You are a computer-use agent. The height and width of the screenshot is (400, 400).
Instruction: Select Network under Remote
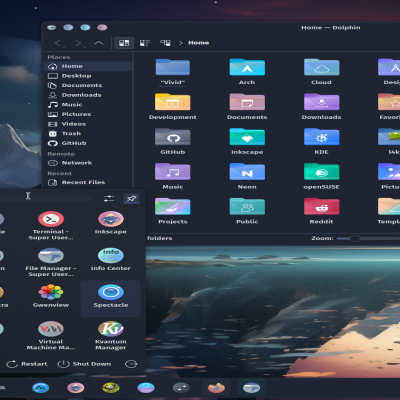[x=88, y=163]
